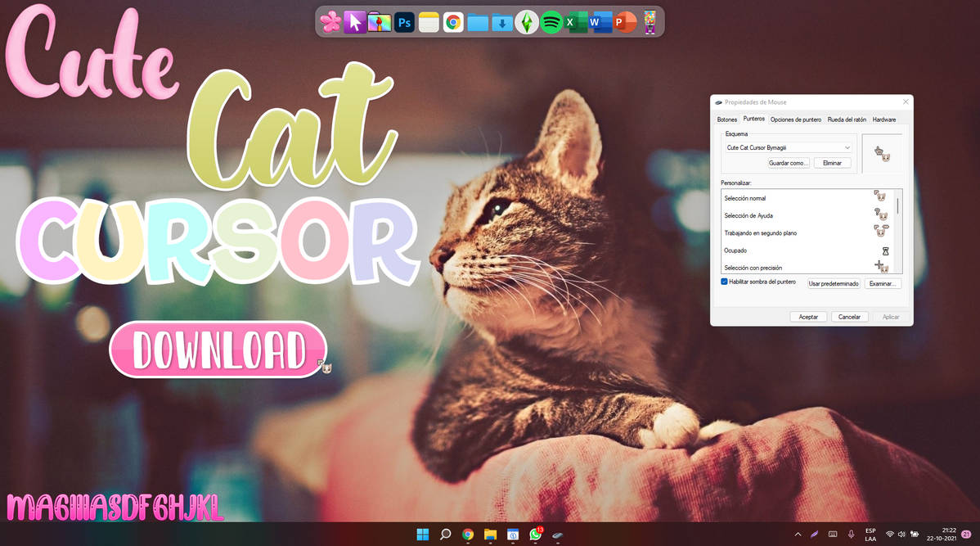Viewport: 980px width, 546px height.
Task: Disable 'Habilitar sombra del puntero' checkbox
Action: point(723,281)
